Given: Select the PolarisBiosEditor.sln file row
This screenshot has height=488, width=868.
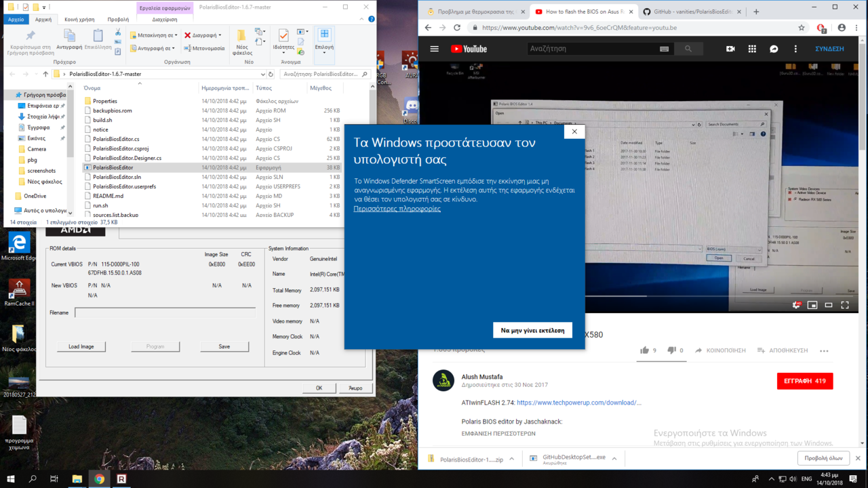Looking at the screenshot, I should (212, 177).
